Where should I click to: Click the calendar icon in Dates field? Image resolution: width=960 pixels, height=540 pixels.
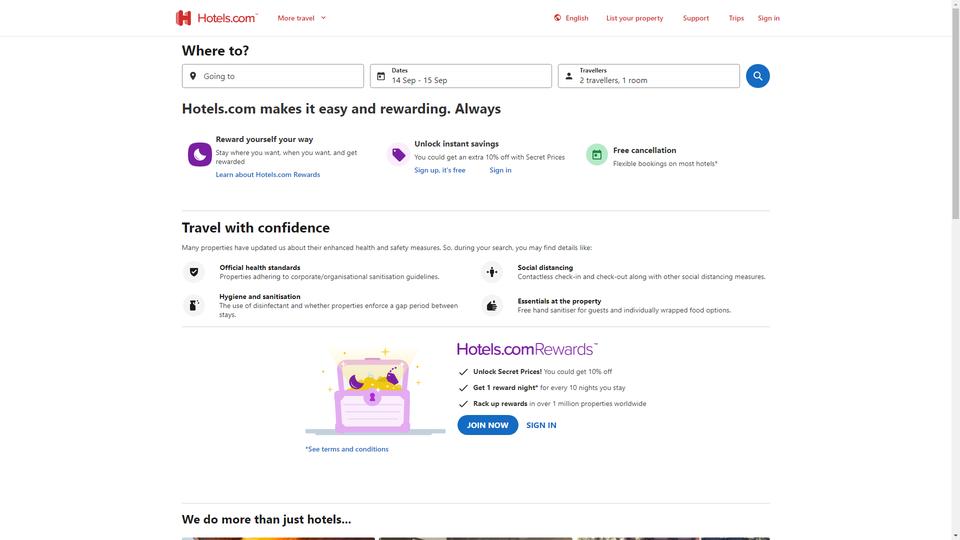point(381,76)
